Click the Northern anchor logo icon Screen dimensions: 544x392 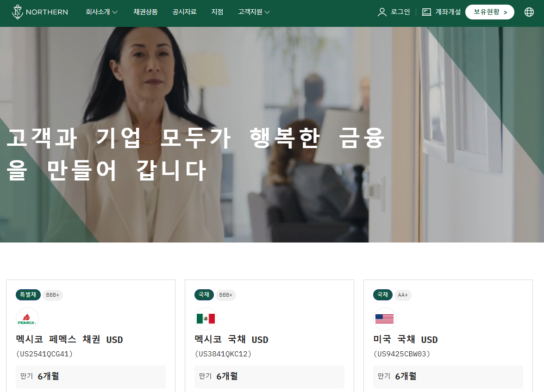click(17, 12)
